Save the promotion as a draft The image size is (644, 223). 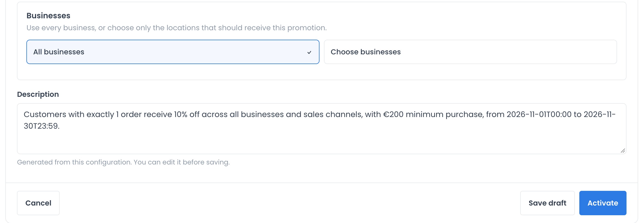click(x=547, y=203)
